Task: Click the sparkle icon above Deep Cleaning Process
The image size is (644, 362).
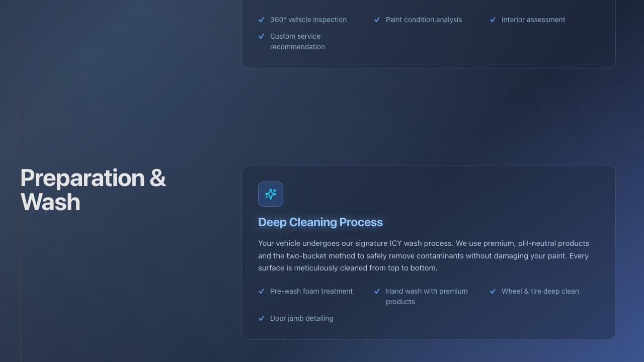Action: (271, 194)
